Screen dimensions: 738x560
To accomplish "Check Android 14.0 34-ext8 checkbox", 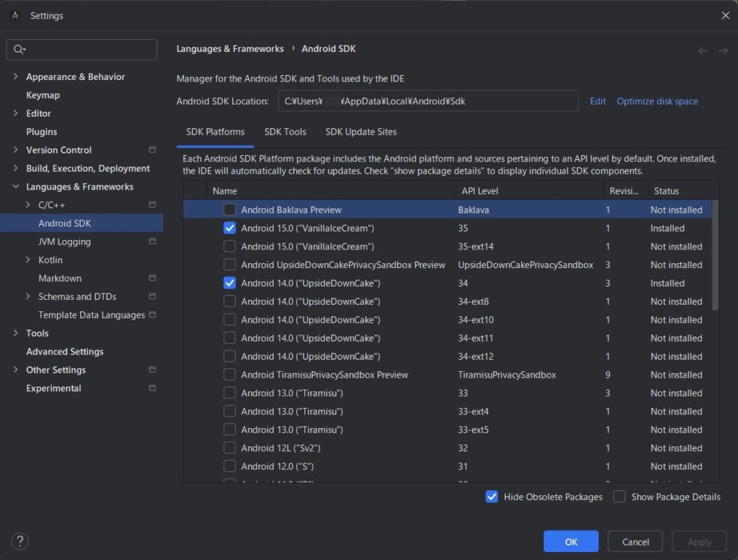I will [230, 301].
